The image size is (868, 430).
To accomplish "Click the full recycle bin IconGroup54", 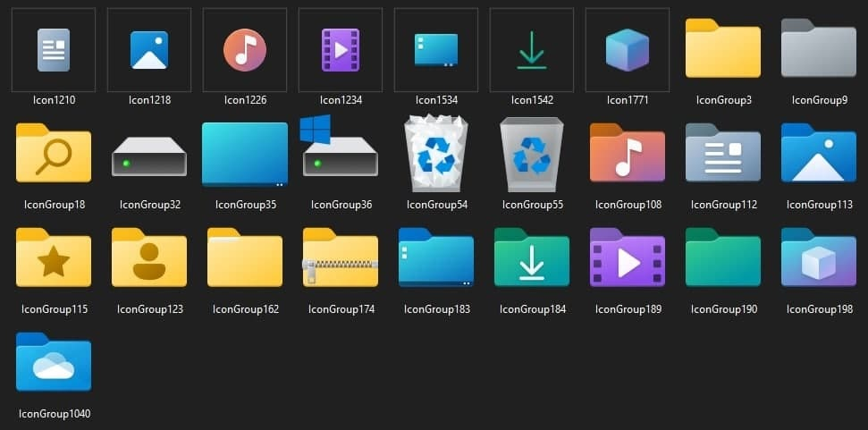I will (x=436, y=153).
